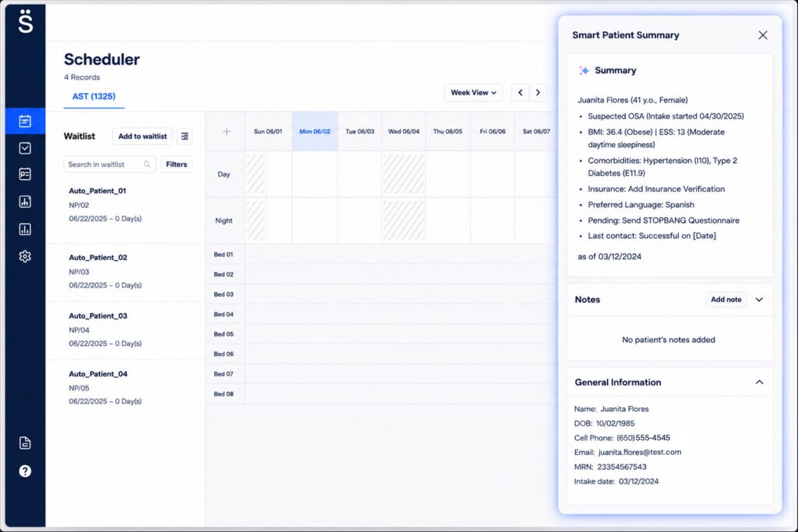Focus the Search in waitlist field
This screenshot has height=532, width=798.
pyautogui.click(x=109, y=164)
